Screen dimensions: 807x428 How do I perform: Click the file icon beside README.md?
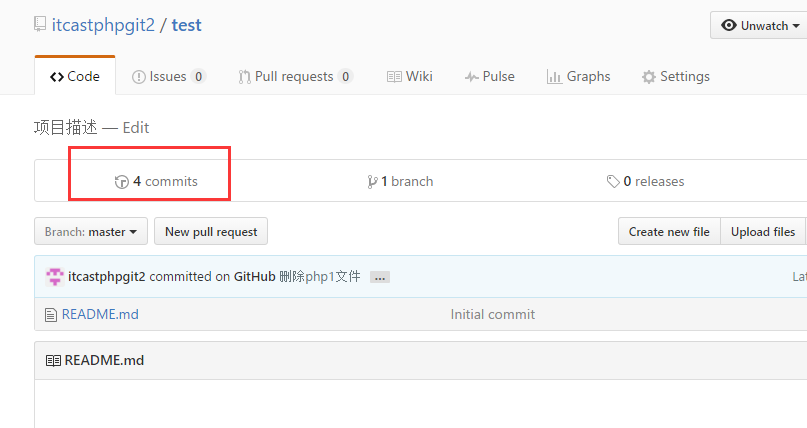point(50,314)
